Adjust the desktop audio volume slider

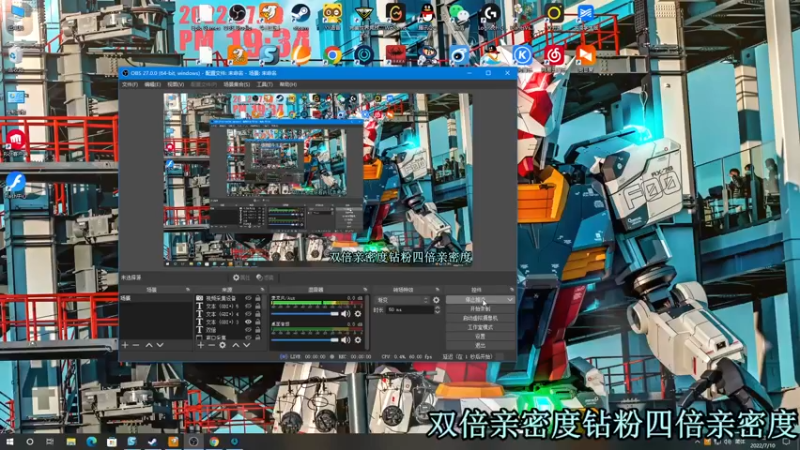pos(305,340)
